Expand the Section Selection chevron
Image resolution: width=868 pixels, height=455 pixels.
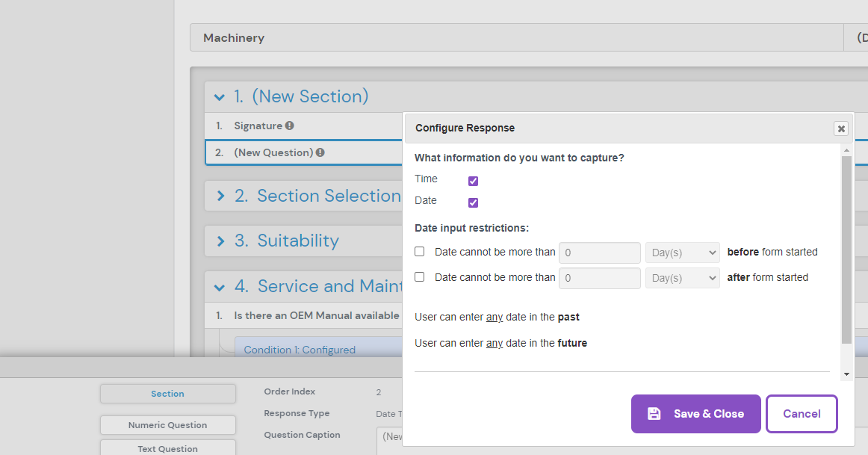click(x=220, y=196)
